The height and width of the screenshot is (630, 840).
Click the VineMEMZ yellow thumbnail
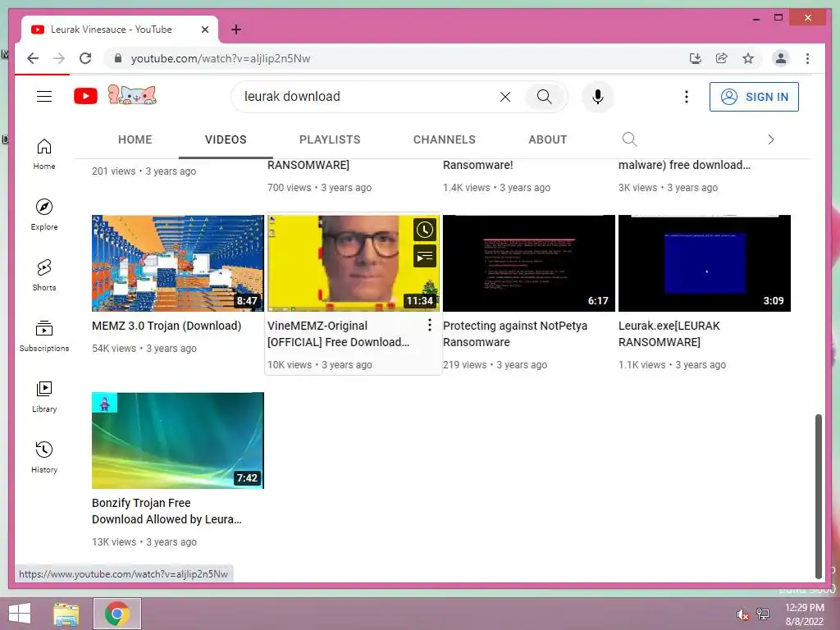coord(354,263)
